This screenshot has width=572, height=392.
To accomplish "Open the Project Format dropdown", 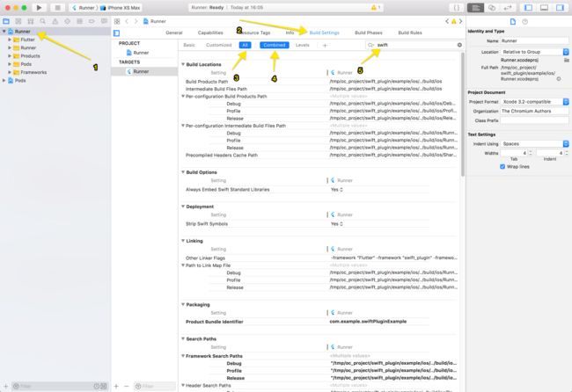I will pyautogui.click(x=534, y=102).
